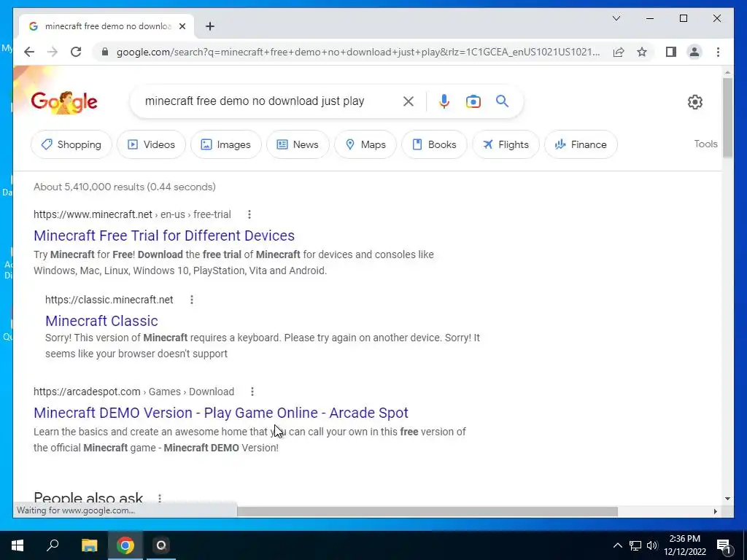Click the browser forward arrow
This screenshot has height=560, width=747.
pyautogui.click(x=53, y=52)
